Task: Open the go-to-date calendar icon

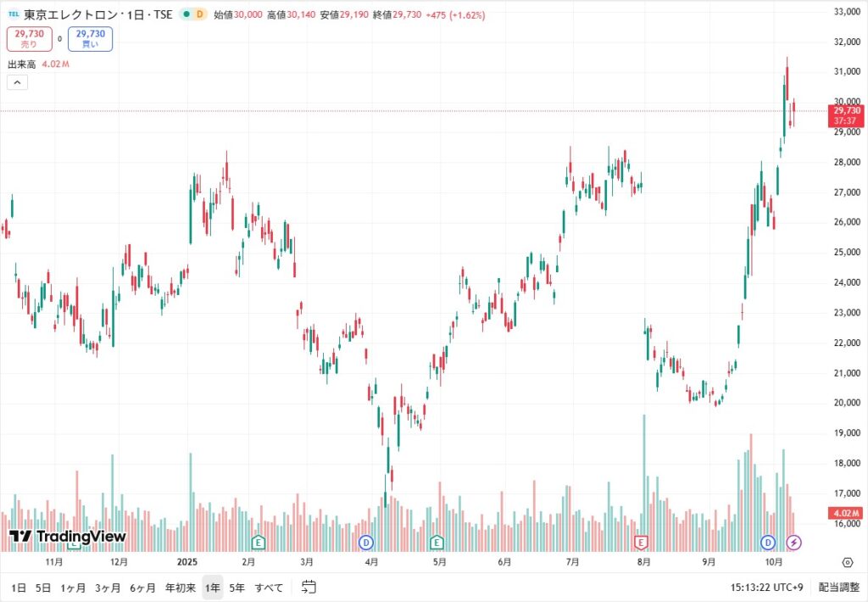Action: click(309, 587)
